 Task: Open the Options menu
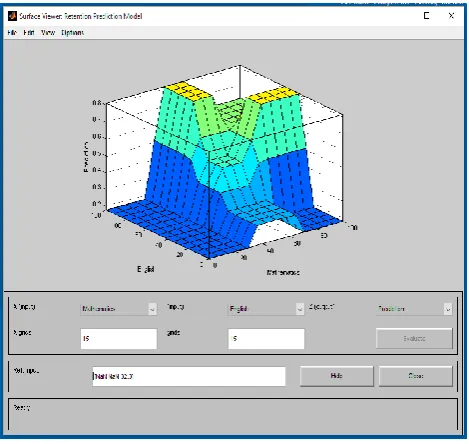[73, 33]
